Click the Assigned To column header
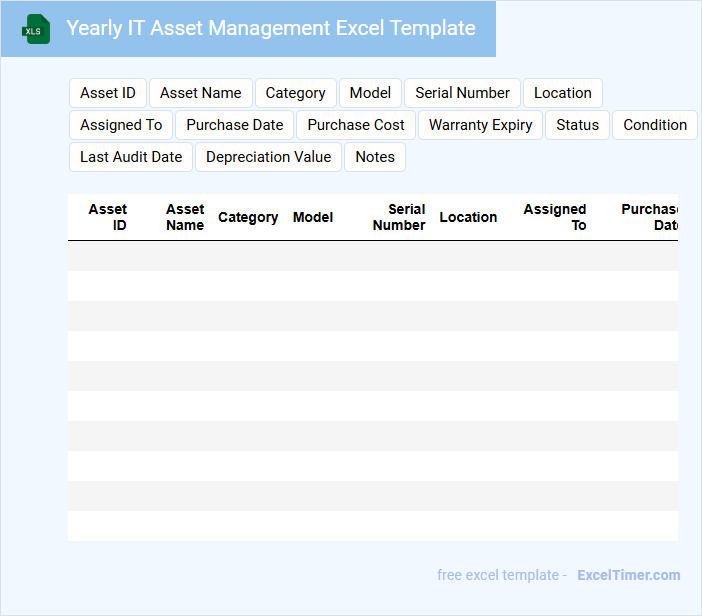 click(x=555, y=217)
